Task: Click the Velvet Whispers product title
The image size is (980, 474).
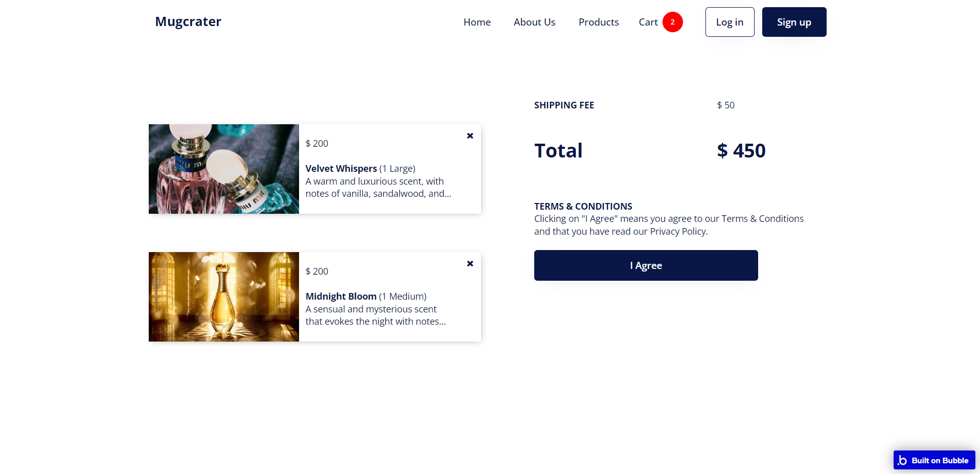Action: [341, 168]
